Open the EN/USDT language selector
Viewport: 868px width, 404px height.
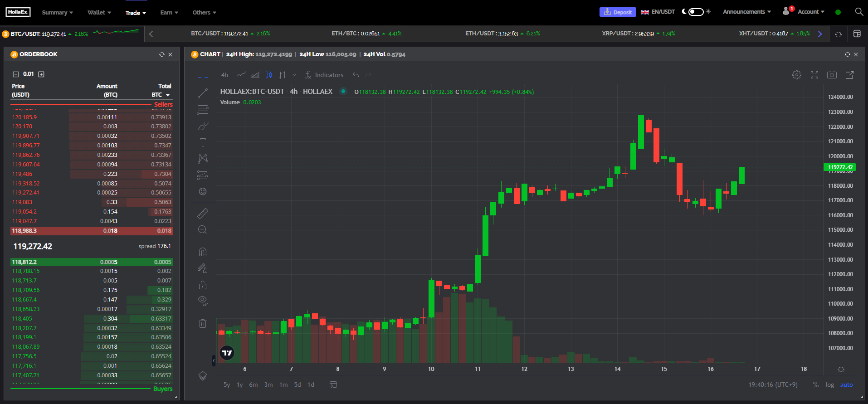(658, 12)
